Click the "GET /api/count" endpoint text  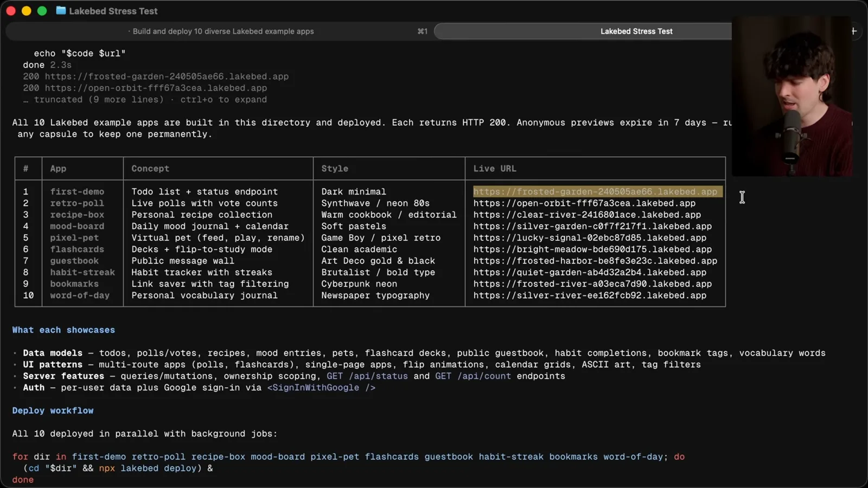pos(473,376)
